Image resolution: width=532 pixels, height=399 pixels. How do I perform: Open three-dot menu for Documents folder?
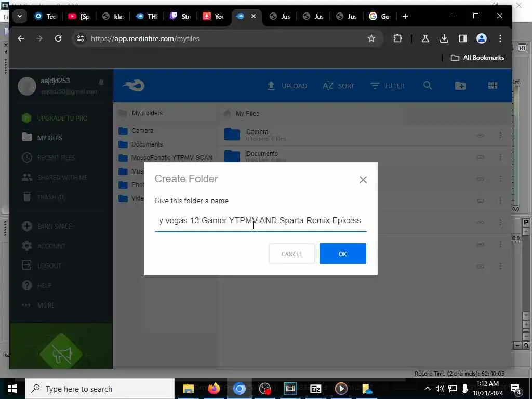pyautogui.click(x=500, y=157)
